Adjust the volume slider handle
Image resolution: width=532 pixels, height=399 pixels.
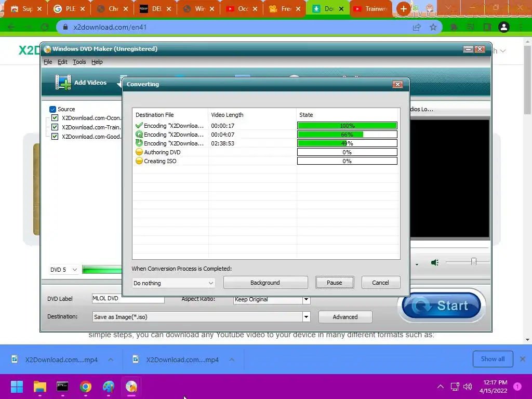(x=474, y=262)
